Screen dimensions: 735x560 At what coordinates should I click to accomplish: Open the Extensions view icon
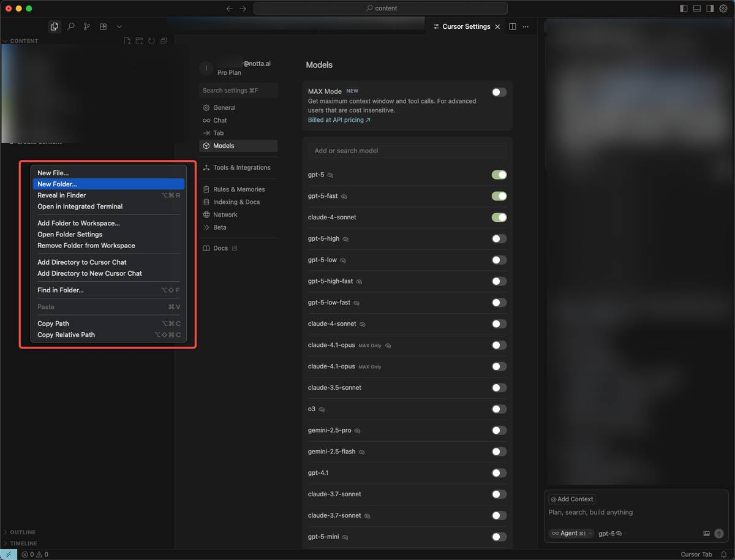104,27
